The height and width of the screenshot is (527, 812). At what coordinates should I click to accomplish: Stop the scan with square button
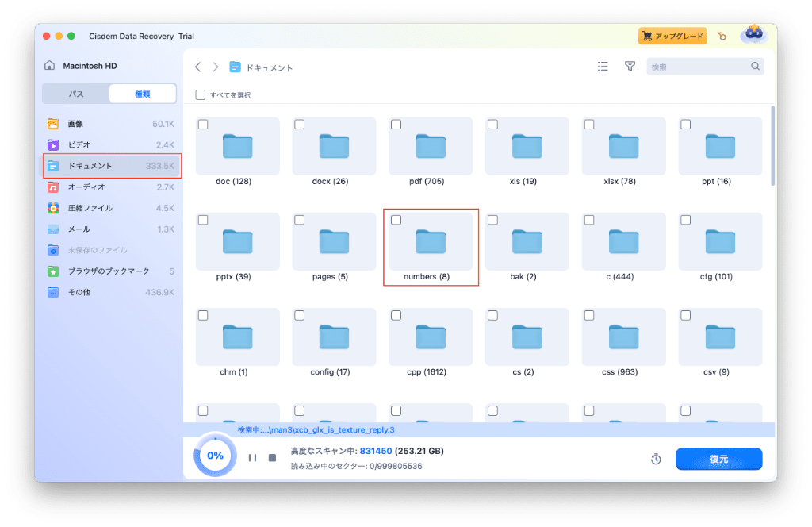pos(272,458)
